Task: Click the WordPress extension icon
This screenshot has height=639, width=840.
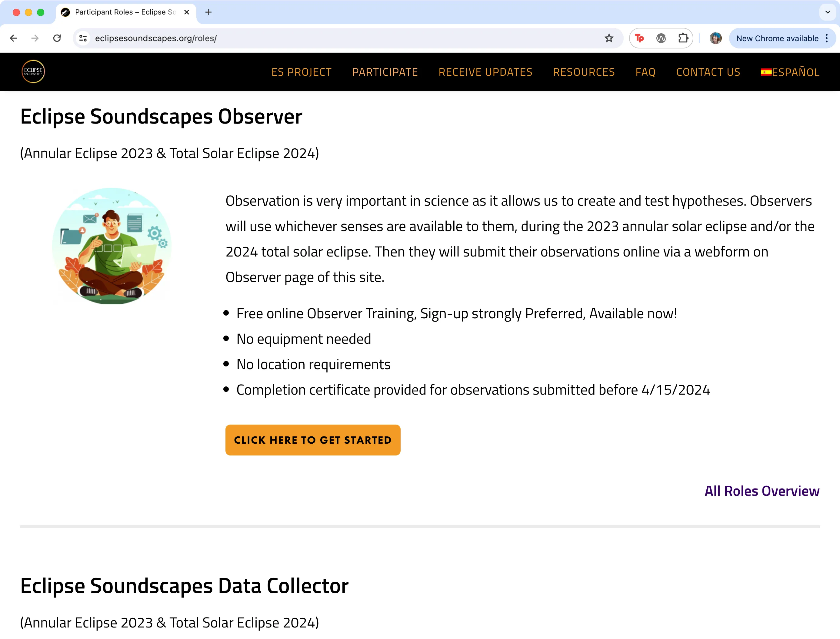Action: (x=661, y=38)
